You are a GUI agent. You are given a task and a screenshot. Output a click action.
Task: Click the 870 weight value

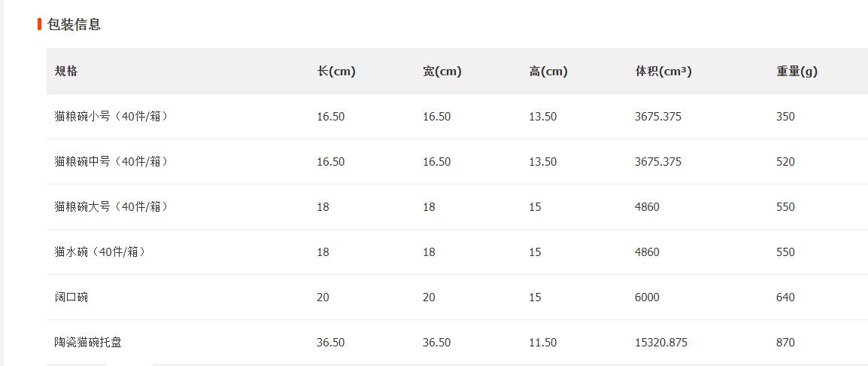(x=785, y=343)
